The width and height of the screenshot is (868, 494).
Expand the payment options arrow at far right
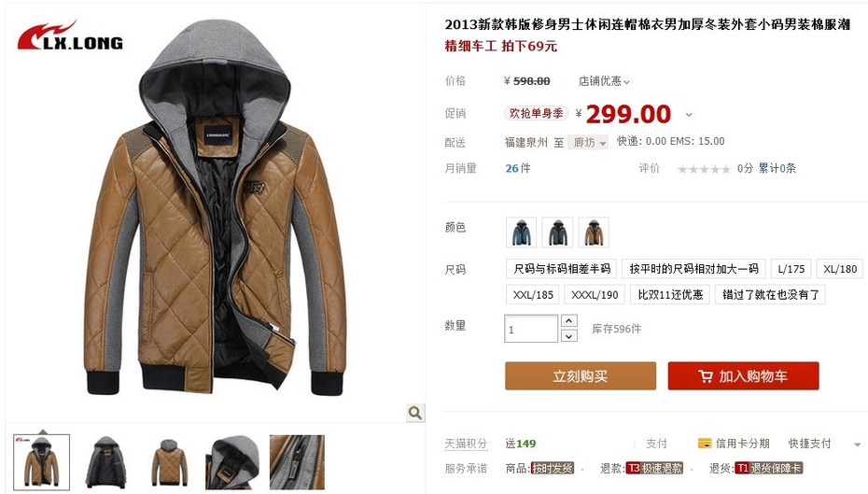coord(857,445)
